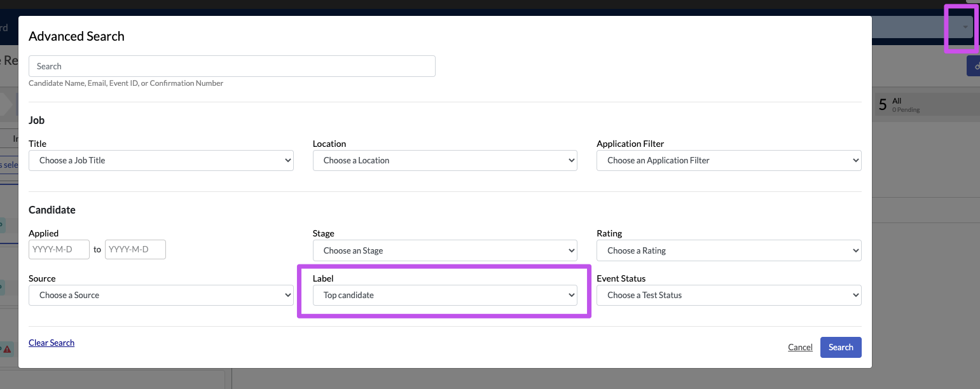Expand the Rating dropdown
Screen dimensions: 980x389
(x=729, y=250)
